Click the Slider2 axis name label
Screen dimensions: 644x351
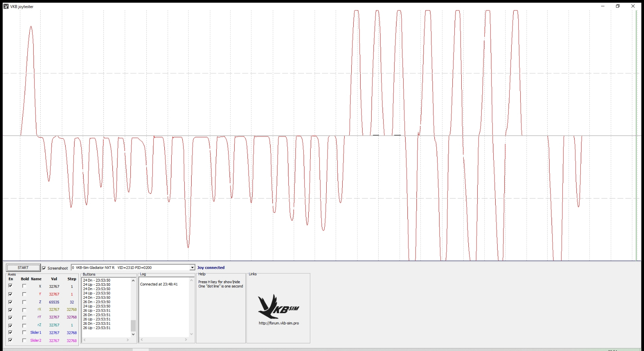pos(36,340)
